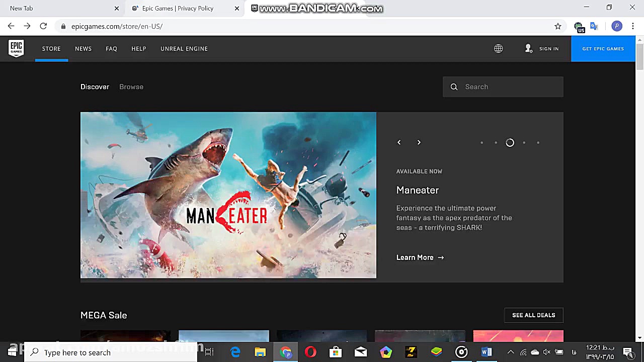Select the first carousel dot
This screenshot has height=362, width=644.
pyautogui.click(x=481, y=143)
